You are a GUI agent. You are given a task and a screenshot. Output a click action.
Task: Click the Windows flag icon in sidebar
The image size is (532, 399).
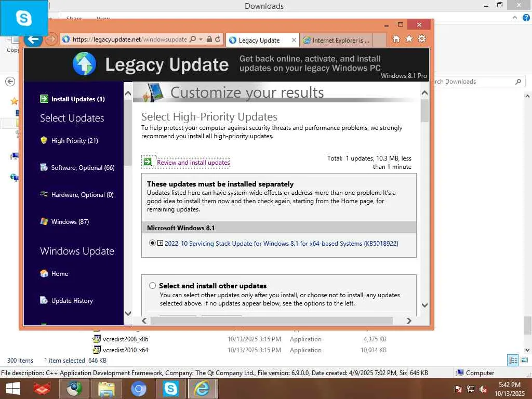[x=44, y=221]
